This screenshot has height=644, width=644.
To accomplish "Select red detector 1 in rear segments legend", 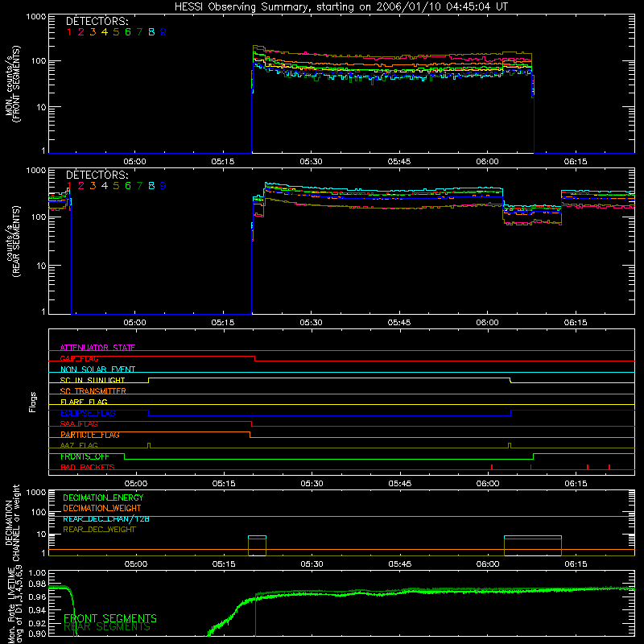I will click(x=69, y=186).
